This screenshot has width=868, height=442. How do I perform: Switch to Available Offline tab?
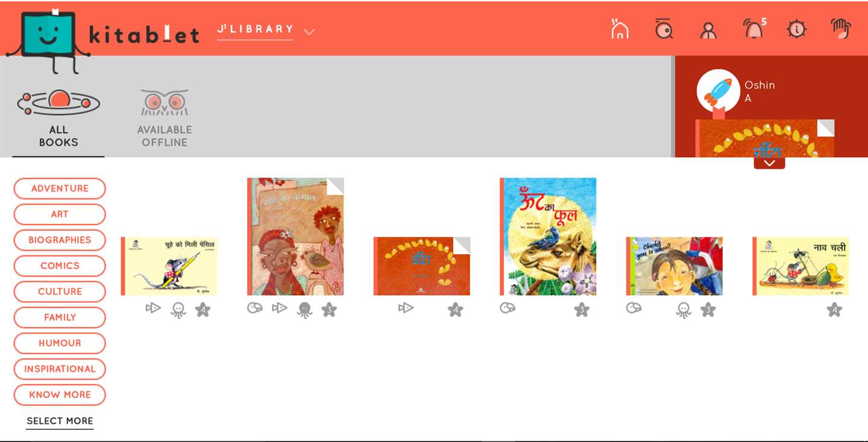coord(165,119)
